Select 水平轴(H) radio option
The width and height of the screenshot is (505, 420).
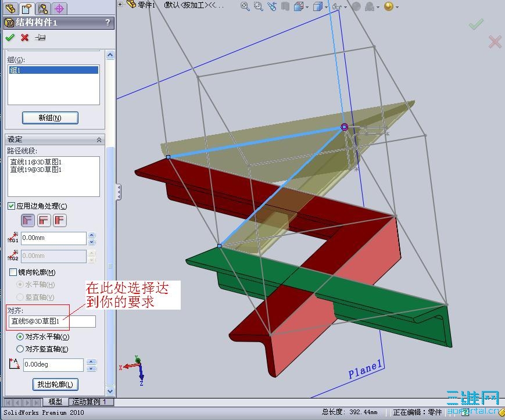(x=20, y=285)
